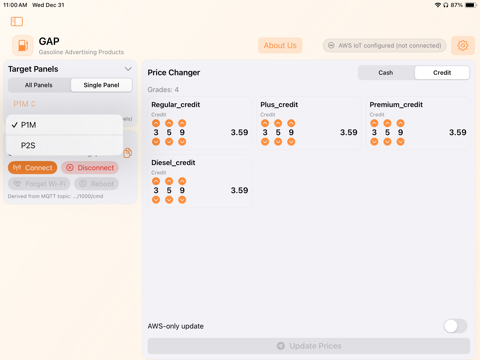Tap the Premium_credit 3.59 price value
The width and height of the screenshot is (480, 360).
458,132
